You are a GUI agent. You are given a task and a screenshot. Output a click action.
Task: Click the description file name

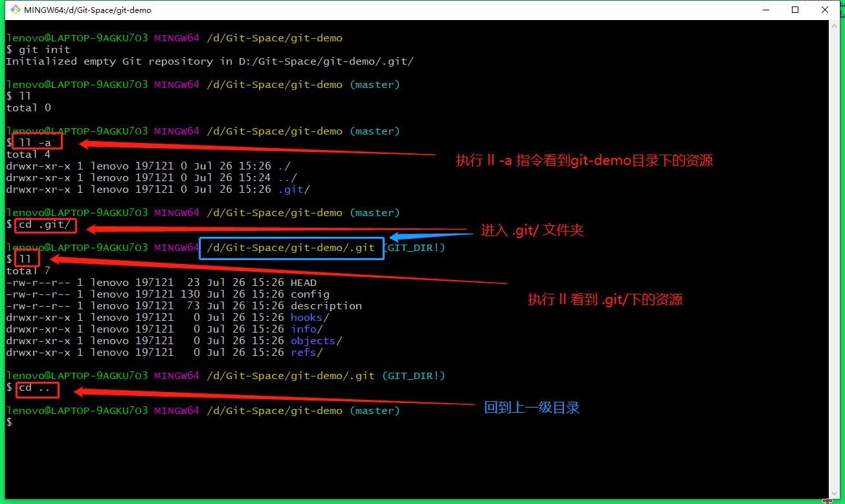(x=326, y=306)
